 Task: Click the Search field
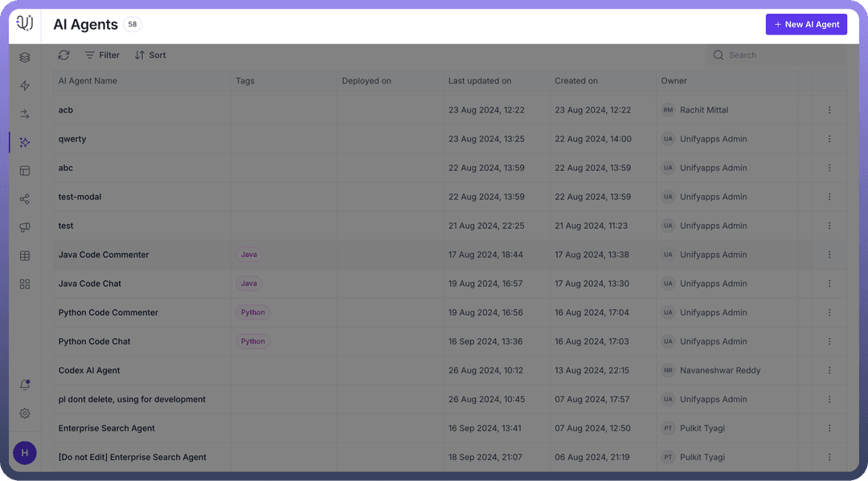tap(776, 55)
